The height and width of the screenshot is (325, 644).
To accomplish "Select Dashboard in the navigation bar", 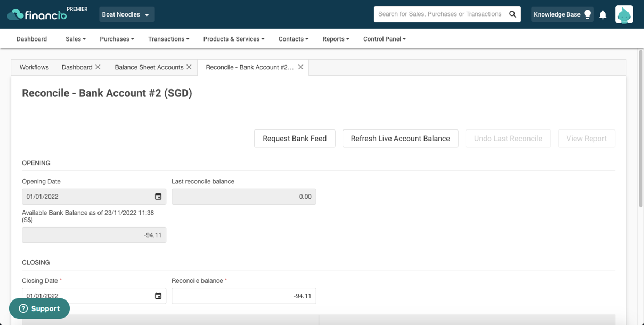I will (31, 39).
